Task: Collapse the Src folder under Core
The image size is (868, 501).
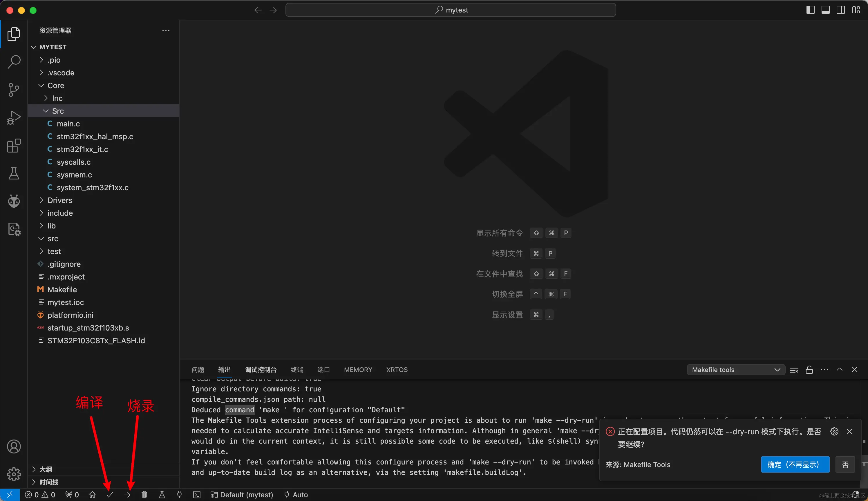Action: click(x=103, y=111)
